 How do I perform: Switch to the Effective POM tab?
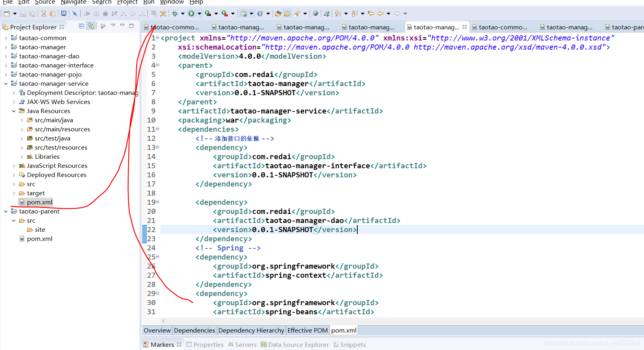click(x=308, y=330)
